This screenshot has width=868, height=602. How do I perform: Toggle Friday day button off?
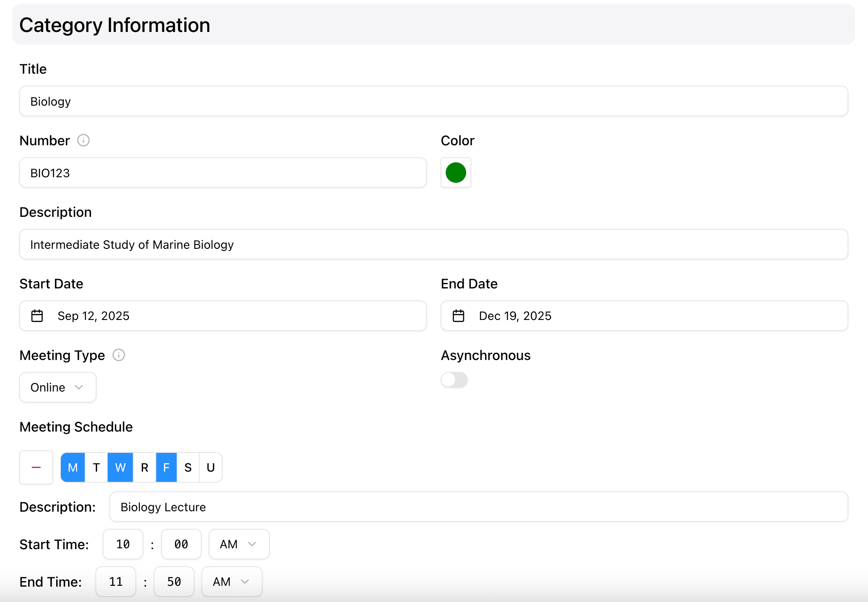click(x=166, y=467)
